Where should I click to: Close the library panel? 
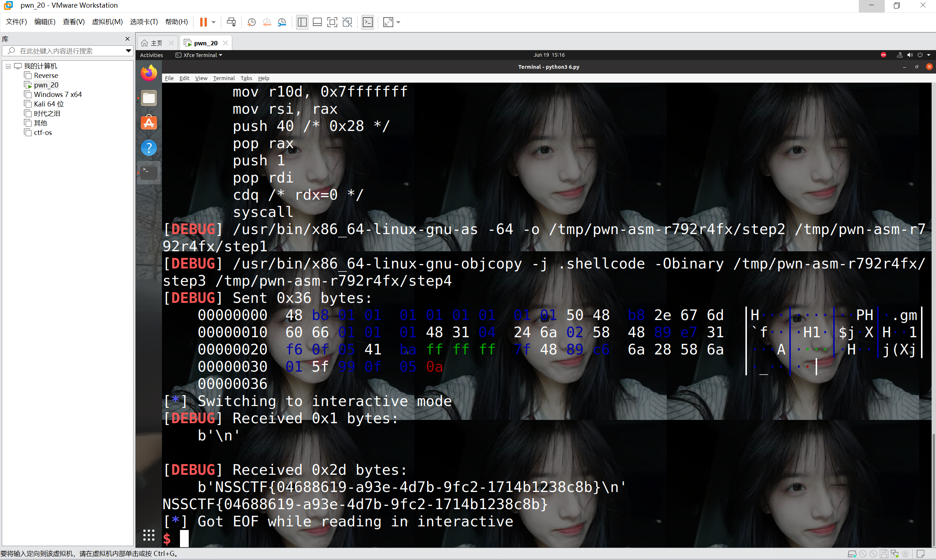point(127,39)
